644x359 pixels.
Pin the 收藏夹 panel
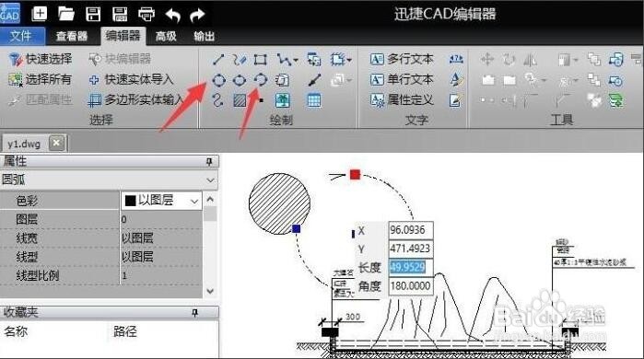tap(195, 313)
